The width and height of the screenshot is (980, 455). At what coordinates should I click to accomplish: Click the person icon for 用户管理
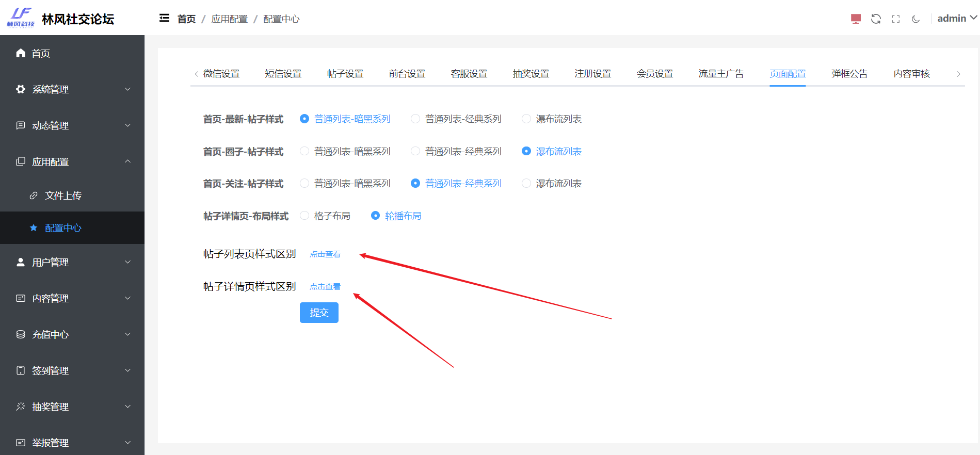21,262
